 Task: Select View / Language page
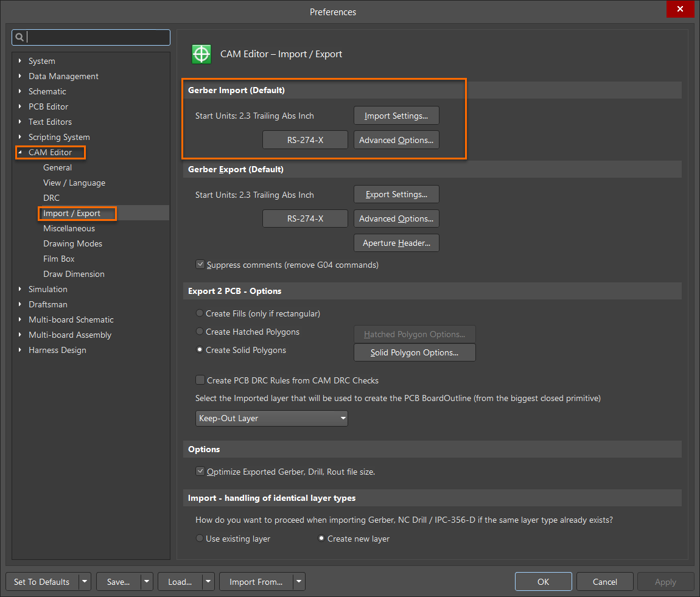[x=74, y=183]
